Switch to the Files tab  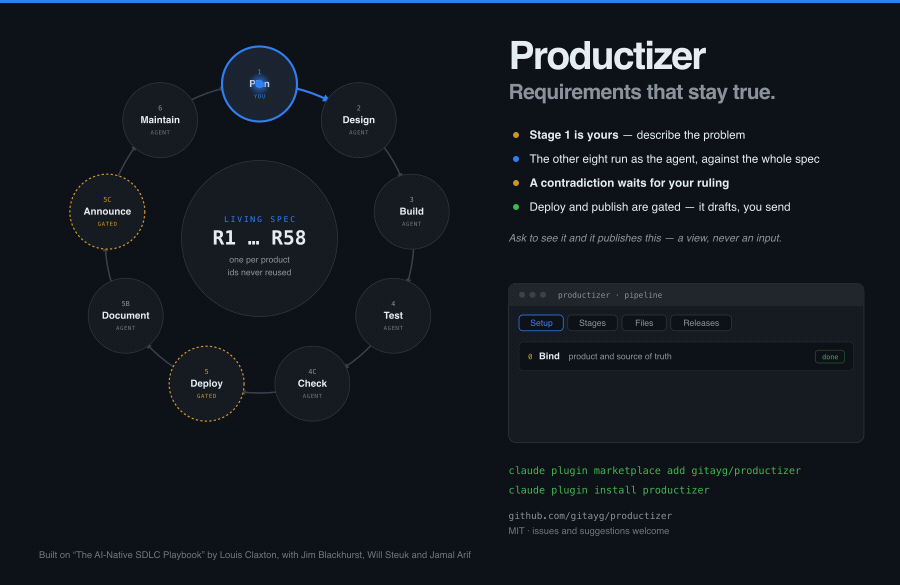tap(644, 323)
